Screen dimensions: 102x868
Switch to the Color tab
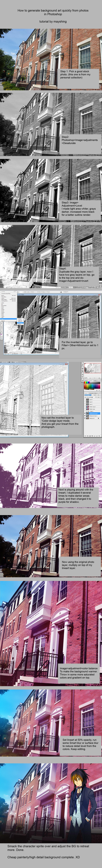[x=86, y=381]
